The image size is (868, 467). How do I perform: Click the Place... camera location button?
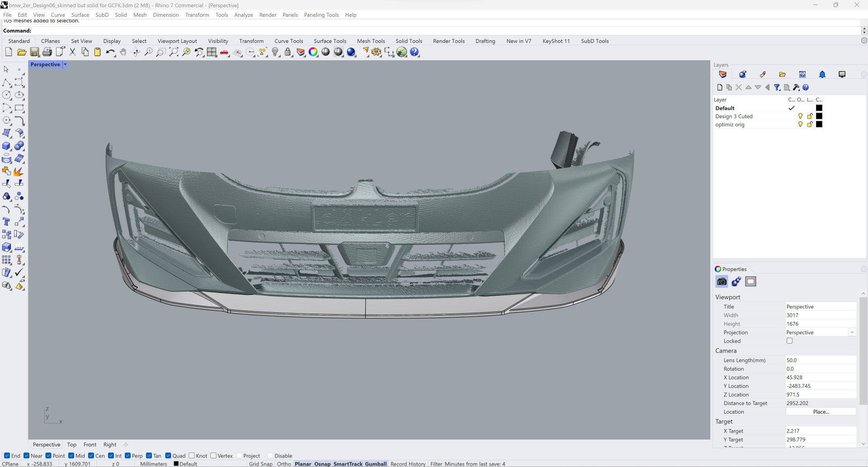coord(821,412)
